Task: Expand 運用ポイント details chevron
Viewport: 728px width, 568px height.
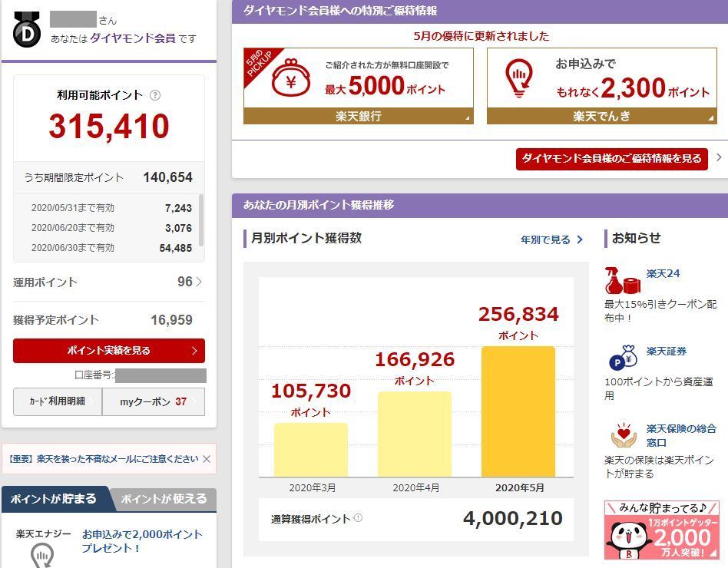Action: (199, 282)
